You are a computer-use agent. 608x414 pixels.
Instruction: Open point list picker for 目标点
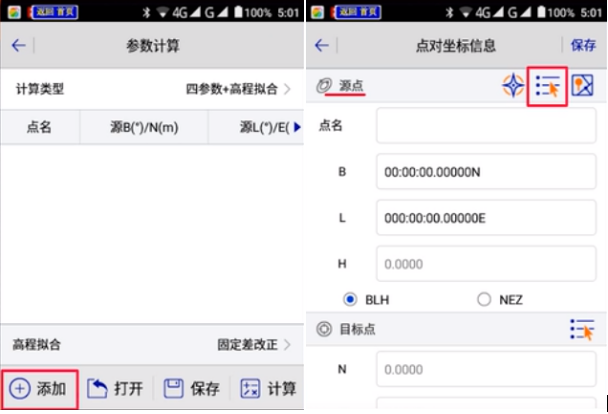click(x=582, y=329)
